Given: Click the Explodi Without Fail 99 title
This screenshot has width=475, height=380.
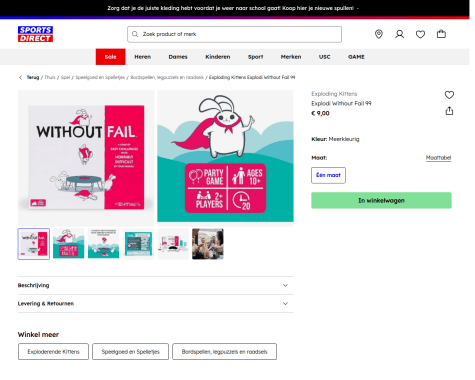Looking at the screenshot, I should [x=341, y=103].
